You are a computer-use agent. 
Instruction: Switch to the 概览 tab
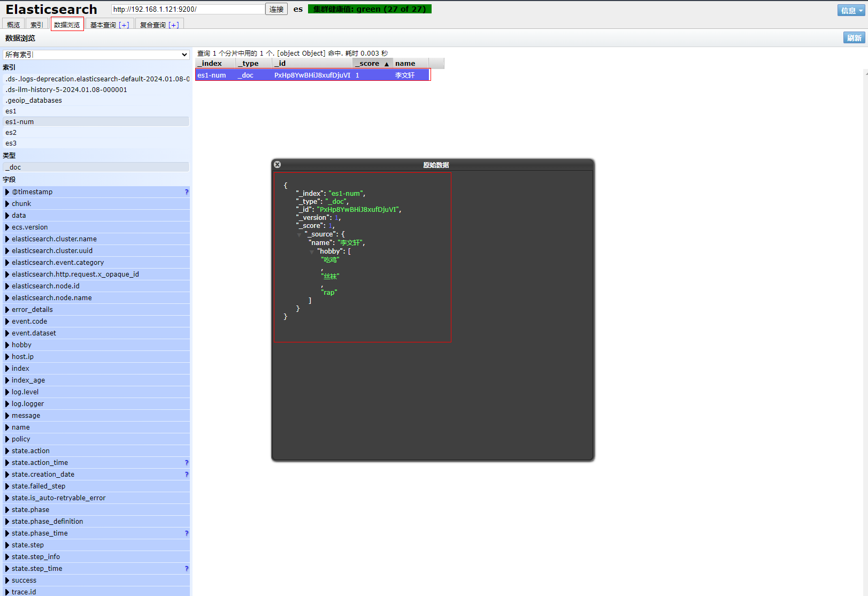(13, 25)
